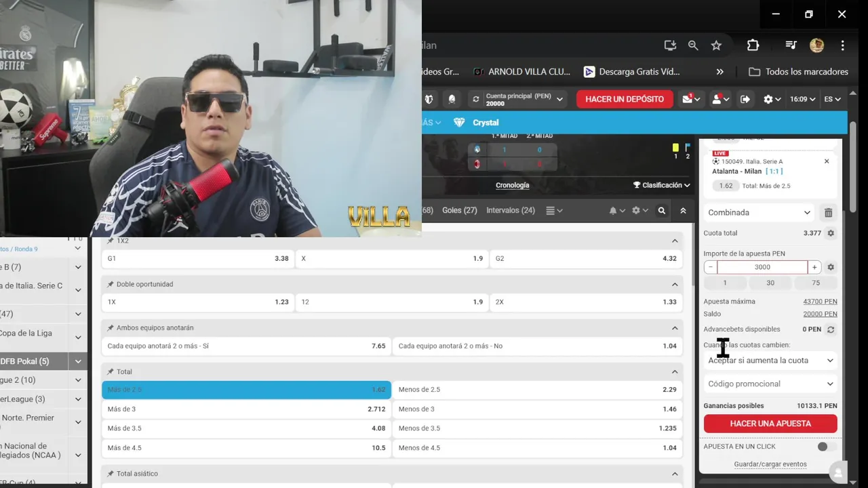Click the Hacer un depósito button
This screenshot has height=488, width=868.
pos(625,99)
